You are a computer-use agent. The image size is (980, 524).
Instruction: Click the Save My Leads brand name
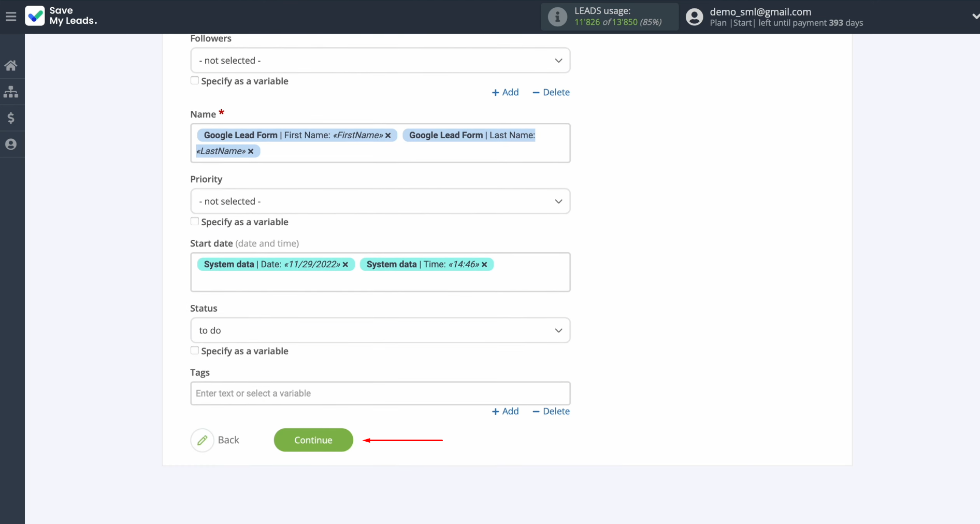click(73, 16)
